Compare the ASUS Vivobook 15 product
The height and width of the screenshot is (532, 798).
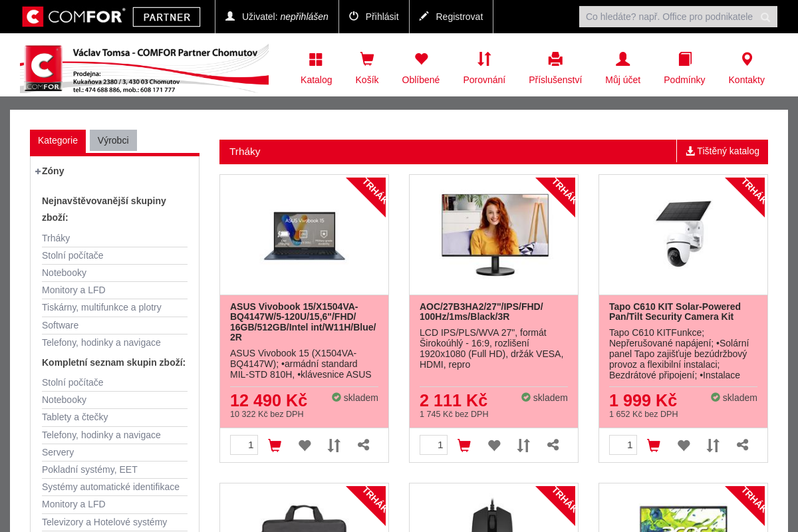(334, 445)
